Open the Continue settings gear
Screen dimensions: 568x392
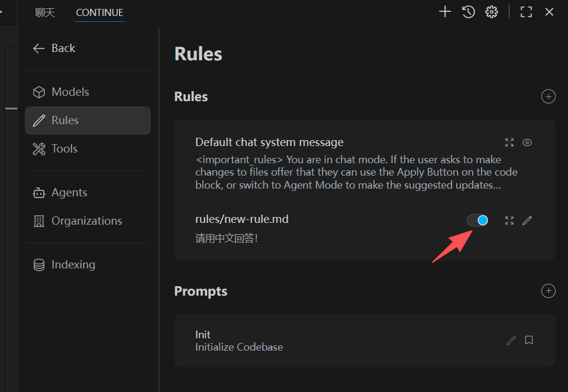point(492,12)
